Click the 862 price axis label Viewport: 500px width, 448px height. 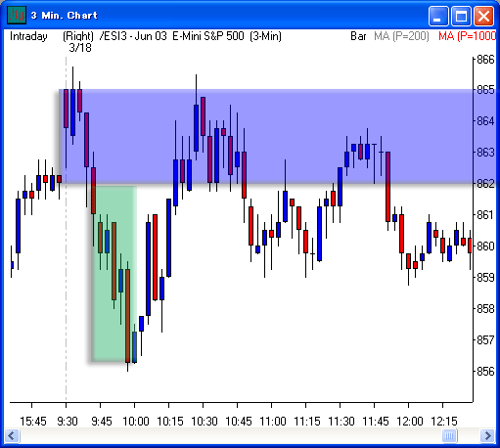click(x=485, y=184)
